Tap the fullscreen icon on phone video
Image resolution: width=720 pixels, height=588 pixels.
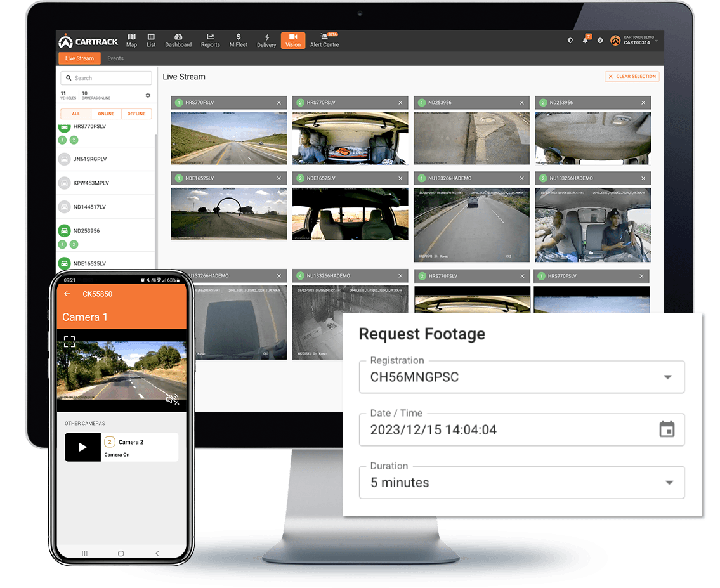[x=69, y=342]
